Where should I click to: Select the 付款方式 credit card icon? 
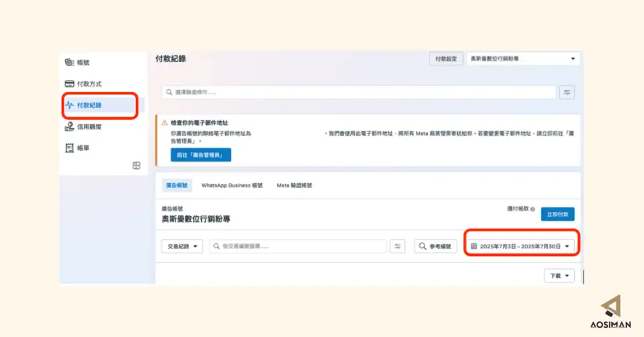(x=69, y=84)
